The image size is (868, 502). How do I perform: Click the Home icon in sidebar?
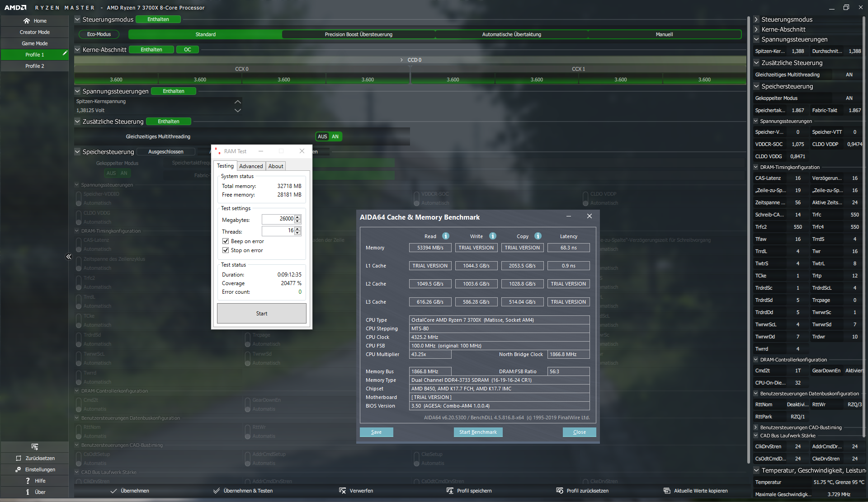[x=27, y=21]
